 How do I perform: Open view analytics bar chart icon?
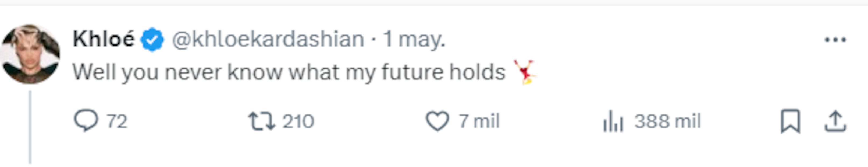click(x=613, y=122)
